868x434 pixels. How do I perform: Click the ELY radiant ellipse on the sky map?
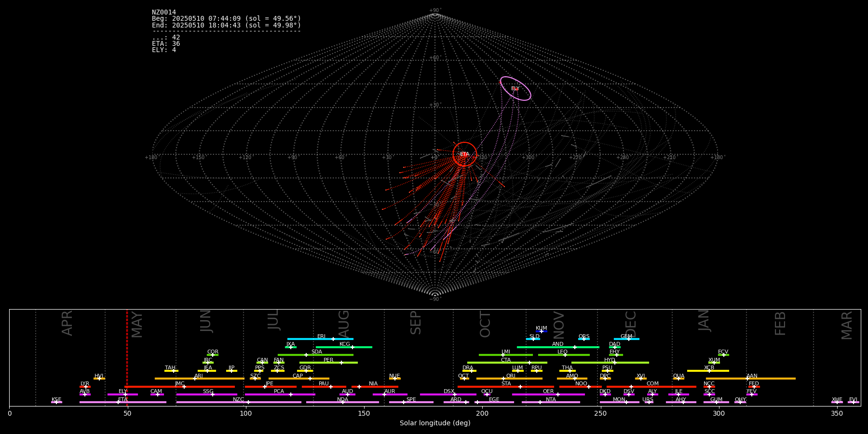click(515, 89)
